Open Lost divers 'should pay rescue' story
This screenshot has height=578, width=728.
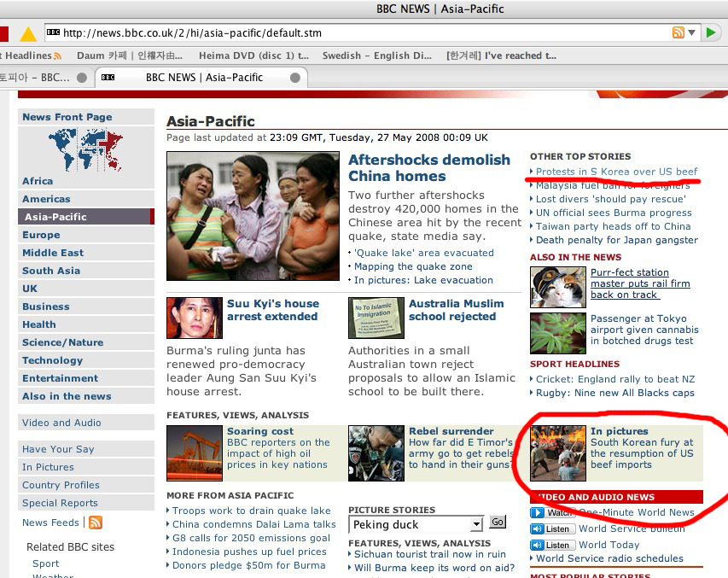[x=610, y=199]
